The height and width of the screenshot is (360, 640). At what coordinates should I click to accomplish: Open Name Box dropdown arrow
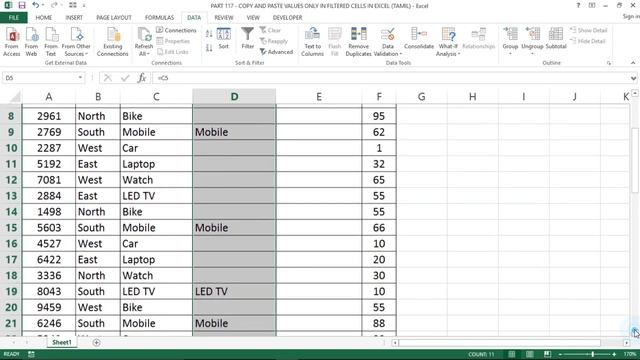[x=80, y=78]
